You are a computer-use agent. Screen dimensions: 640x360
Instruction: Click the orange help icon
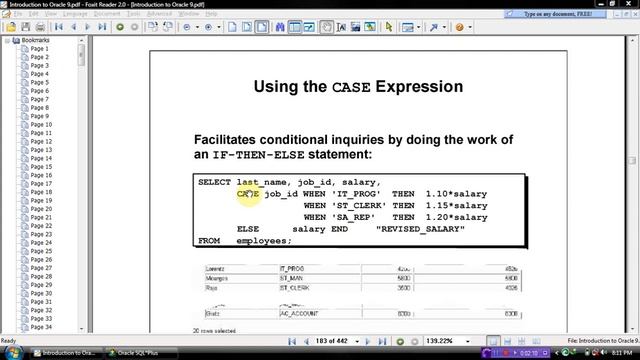[460, 27]
